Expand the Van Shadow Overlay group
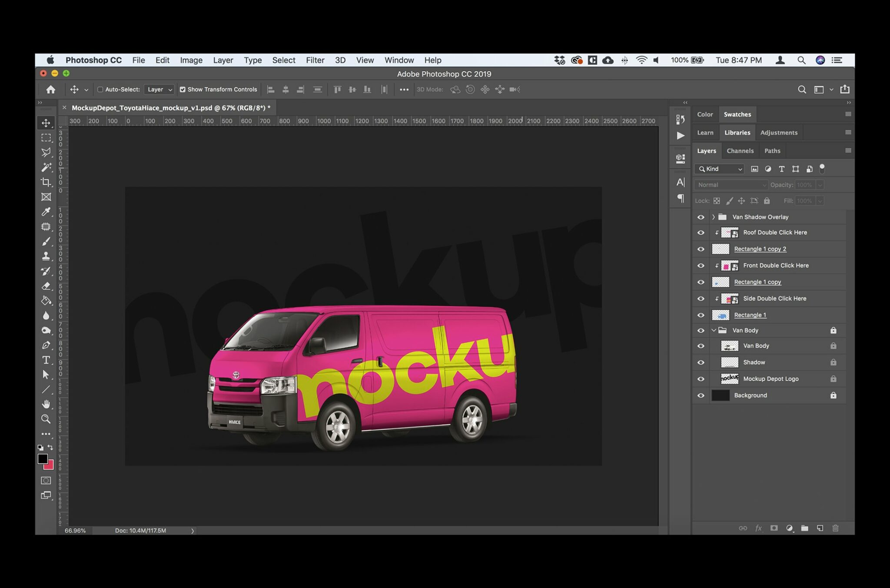The width and height of the screenshot is (890, 588). 713,216
